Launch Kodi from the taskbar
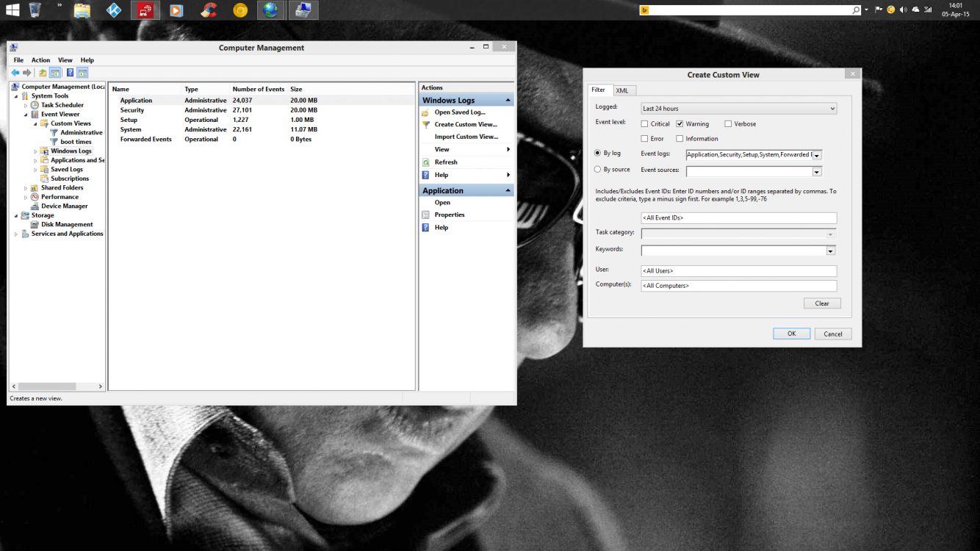 (114, 10)
